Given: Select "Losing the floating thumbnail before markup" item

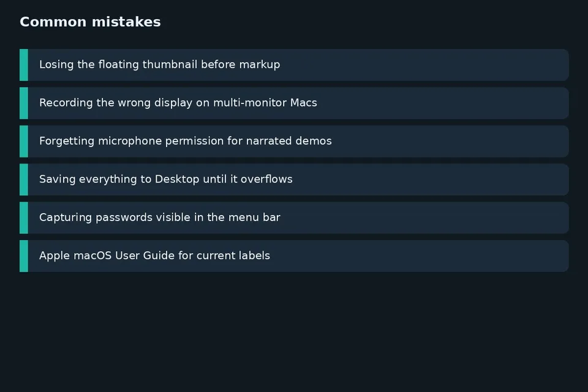Looking at the screenshot, I should point(294,65).
